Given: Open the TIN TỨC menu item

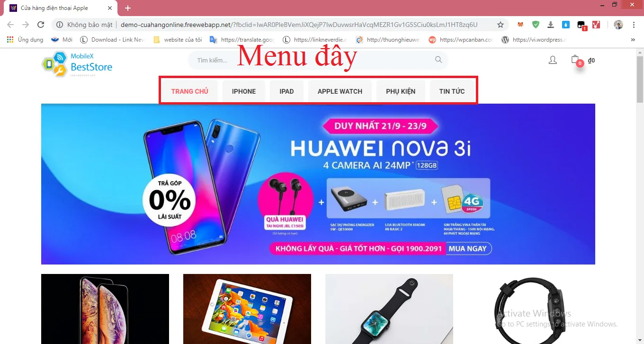Looking at the screenshot, I should tap(452, 91).
